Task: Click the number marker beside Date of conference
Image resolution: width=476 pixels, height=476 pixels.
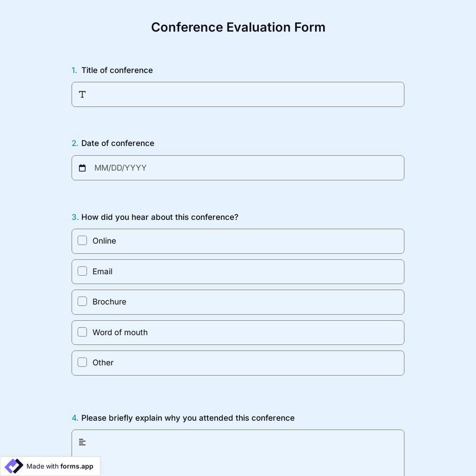Action: [75, 143]
